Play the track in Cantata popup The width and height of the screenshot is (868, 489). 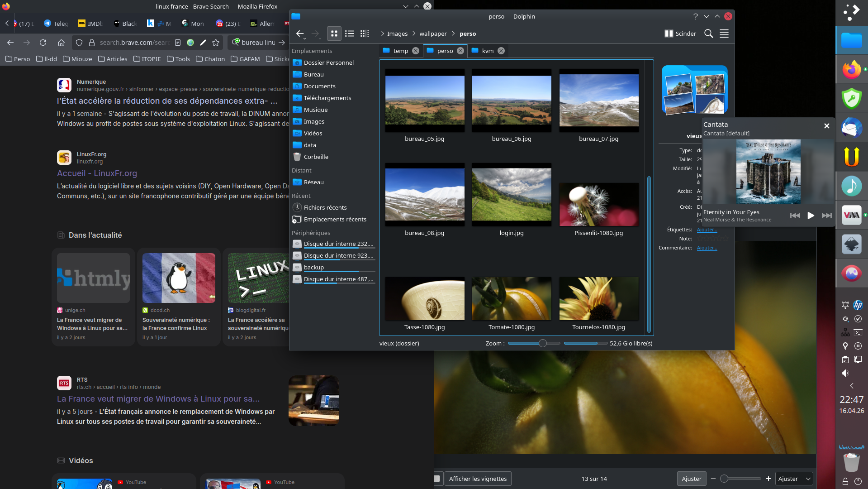[811, 216]
